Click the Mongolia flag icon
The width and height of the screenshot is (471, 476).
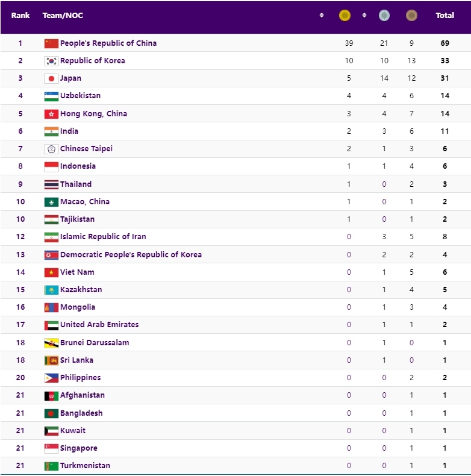click(51, 307)
